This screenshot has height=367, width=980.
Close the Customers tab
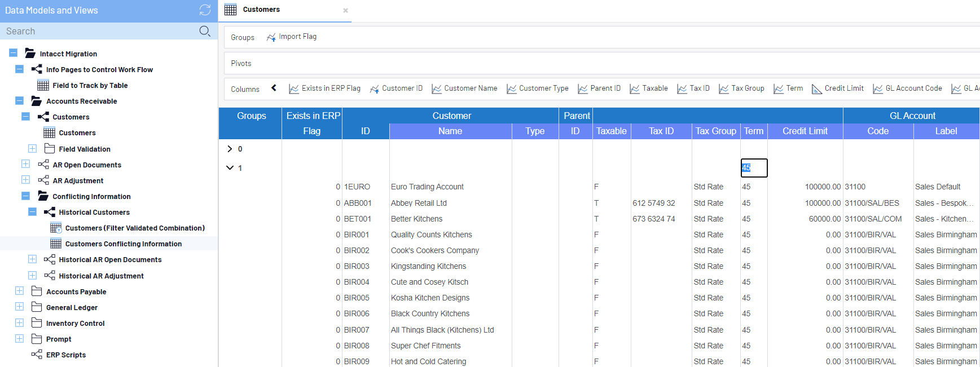pos(345,10)
